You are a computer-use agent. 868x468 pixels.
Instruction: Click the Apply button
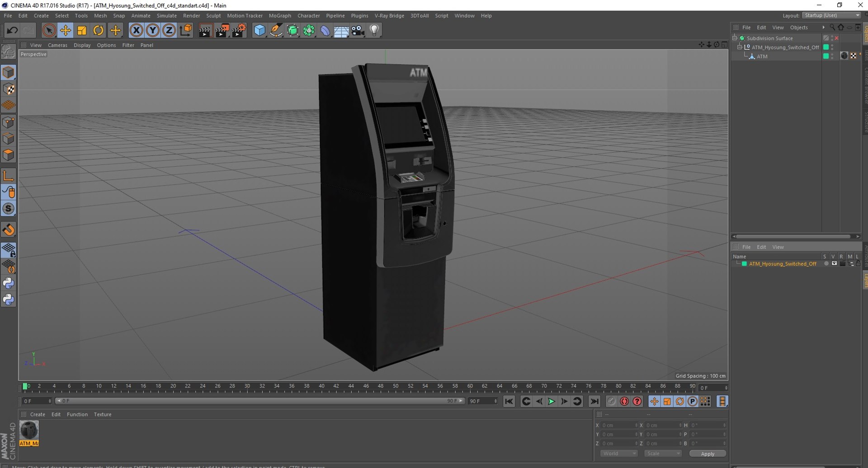[708, 454]
